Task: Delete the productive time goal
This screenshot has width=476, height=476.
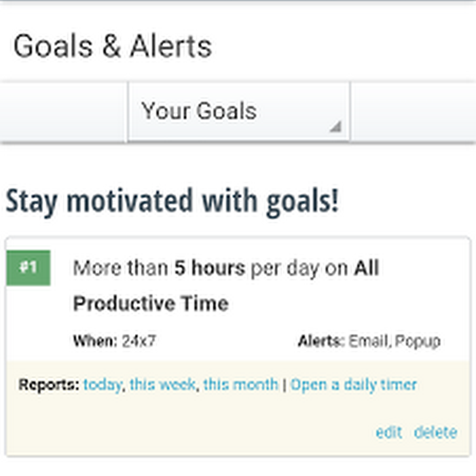Action: tap(435, 432)
